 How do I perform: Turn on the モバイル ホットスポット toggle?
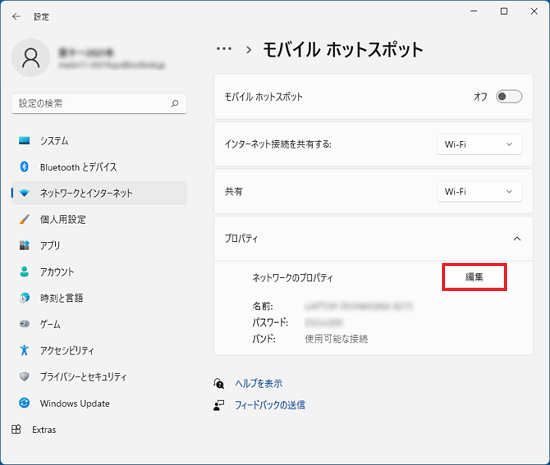tap(509, 96)
